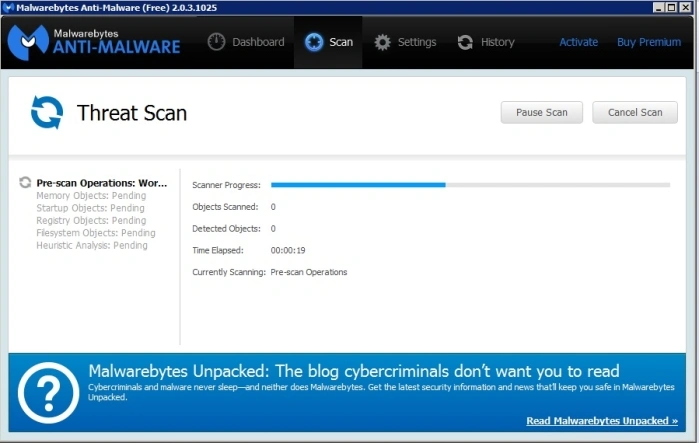Click the question mark help icon
This screenshot has height=443, width=699.
(x=49, y=393)
